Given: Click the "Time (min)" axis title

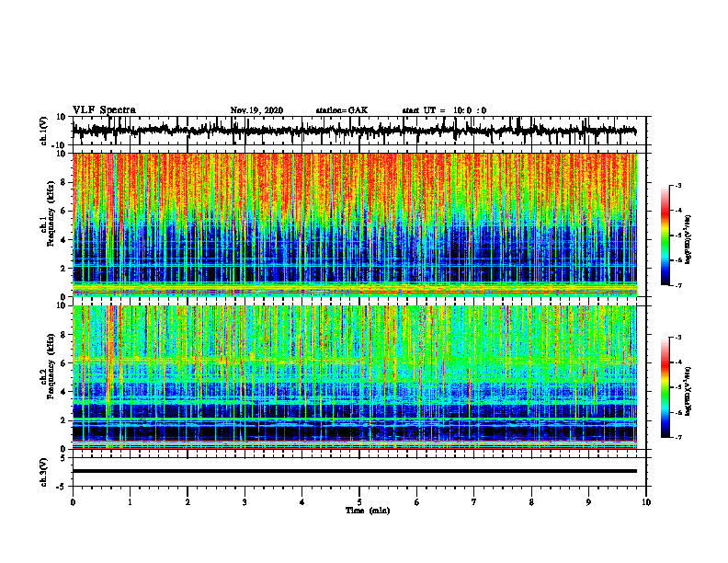Looking at the screenshot, I should [x=368, y=511].
